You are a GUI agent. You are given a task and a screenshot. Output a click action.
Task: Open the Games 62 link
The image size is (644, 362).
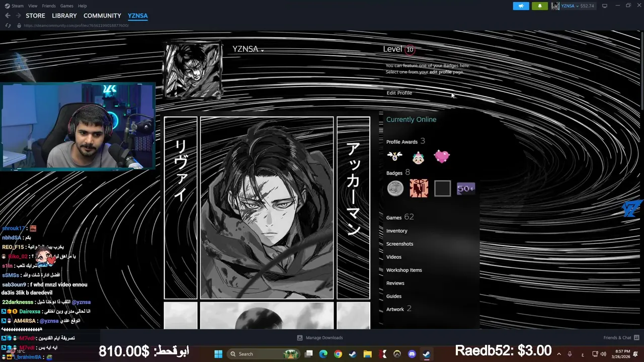(400, 217)
